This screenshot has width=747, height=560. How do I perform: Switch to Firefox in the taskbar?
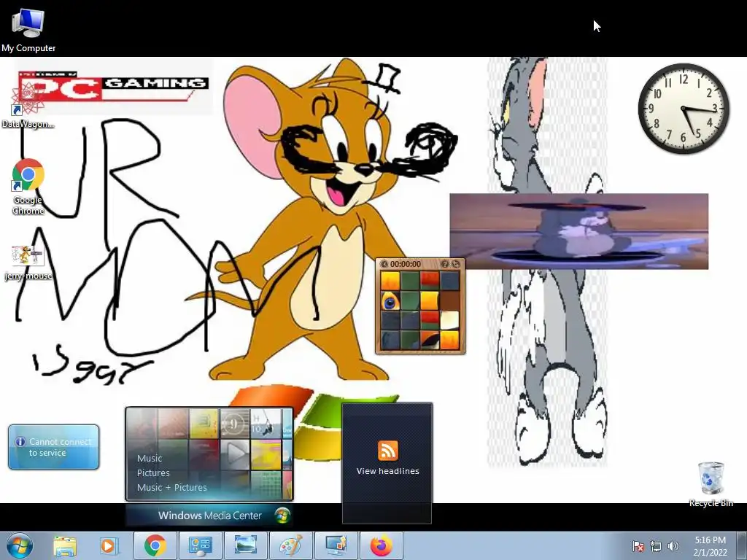381,545
